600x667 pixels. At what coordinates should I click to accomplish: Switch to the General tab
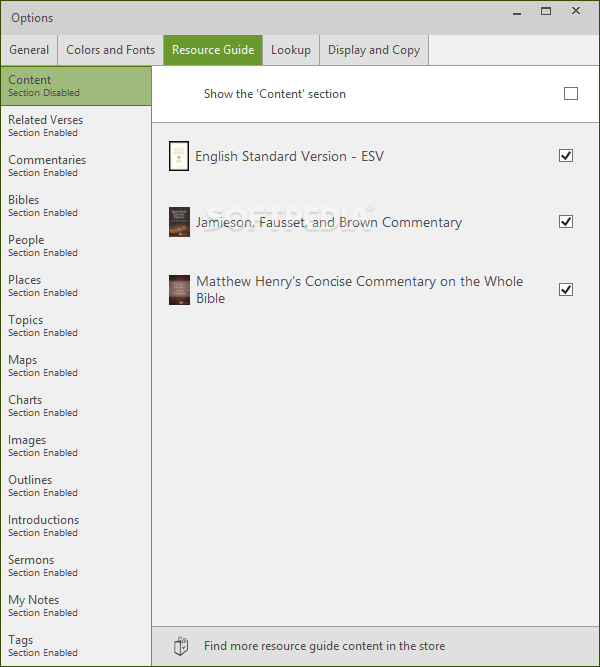[x=29, y=50]
